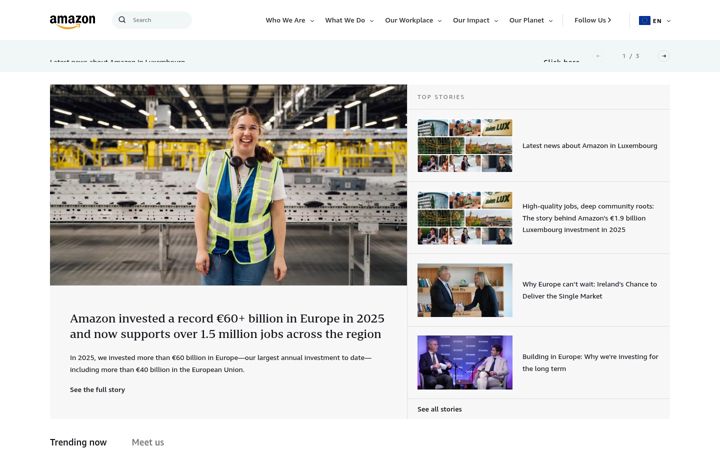Open the warehouse worker hero image
The width and height of the screenshot is (720, 450).
[228, 185]
